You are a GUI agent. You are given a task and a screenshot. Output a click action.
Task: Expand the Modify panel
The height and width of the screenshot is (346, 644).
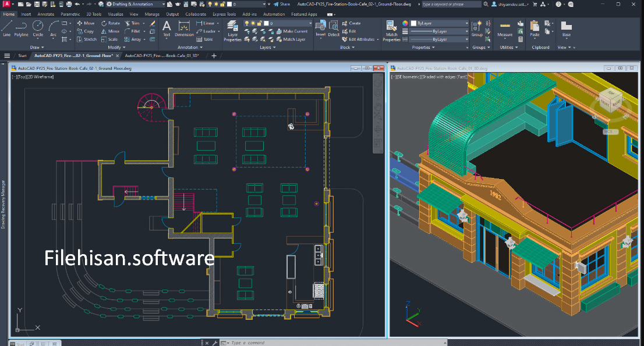tap(116, 48)
